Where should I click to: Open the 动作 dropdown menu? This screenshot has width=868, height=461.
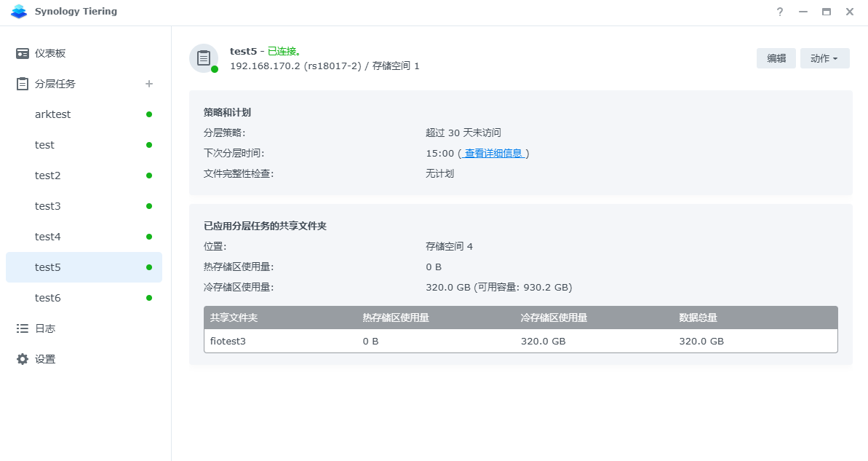pyautogui.click(x=824, y=58)
